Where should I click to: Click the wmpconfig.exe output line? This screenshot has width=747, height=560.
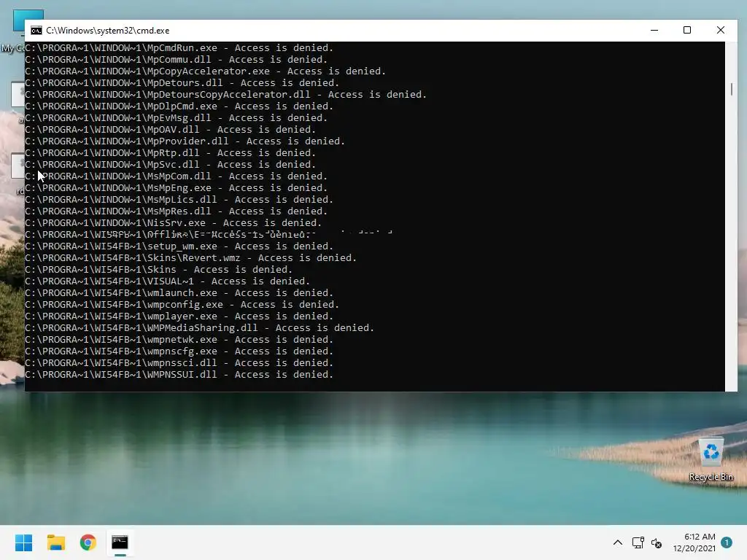(182, 304)
